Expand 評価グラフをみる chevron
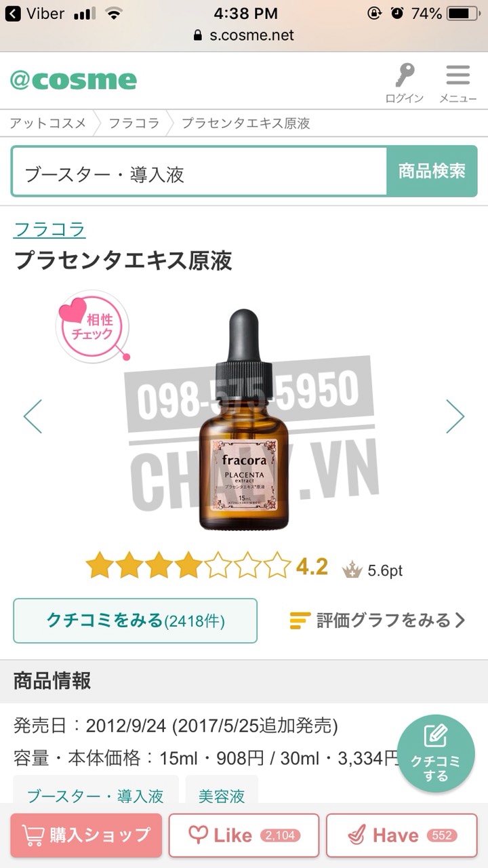The width and height of the screenshot is (488, 868). [460, 620]
